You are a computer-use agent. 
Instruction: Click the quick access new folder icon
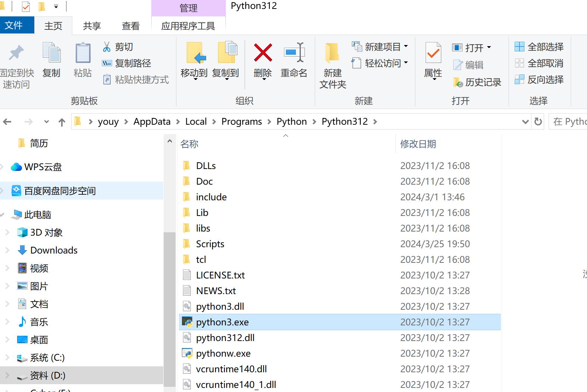click(x=42, y=6)
